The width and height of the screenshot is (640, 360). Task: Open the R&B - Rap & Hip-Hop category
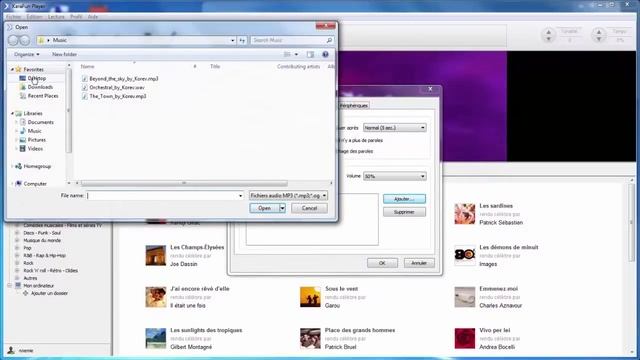(x=44, y=256)
